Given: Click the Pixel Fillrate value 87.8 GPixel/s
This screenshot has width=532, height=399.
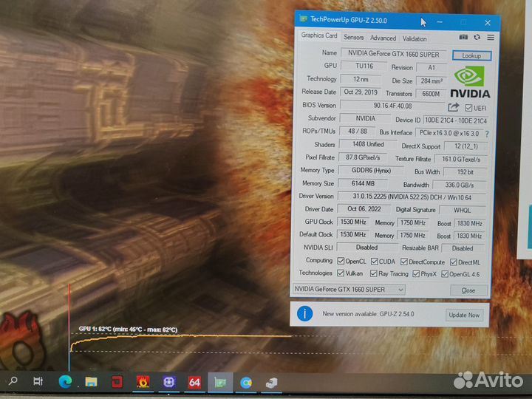Looking at the screenshot, I should pyautogui.click(x=363, y=157).
